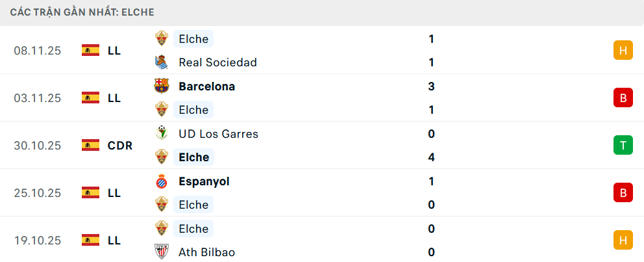Click the green T result badge
This screenshot has width=644, height=262.
pyautogui.click(x=623, y=145)
